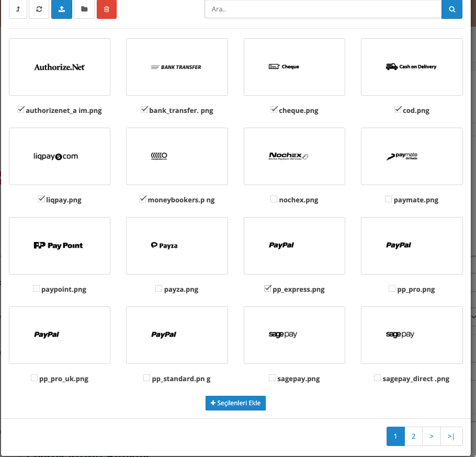The width and height of the screenshot is (476, 457).
Task: Pick the Cheque logo thumbnail
Action: click(294, 67)
